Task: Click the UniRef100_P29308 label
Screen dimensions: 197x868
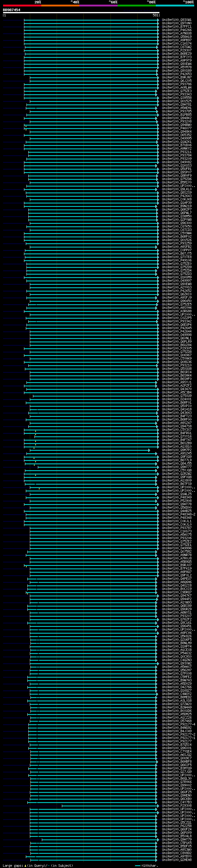Action: [x=177, y=806]
